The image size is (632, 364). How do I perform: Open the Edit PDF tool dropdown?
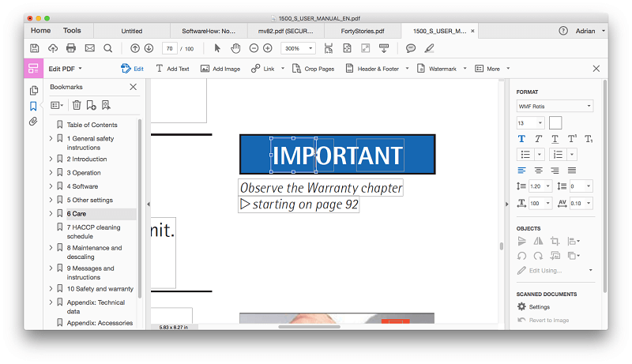(x=66, y=69)
